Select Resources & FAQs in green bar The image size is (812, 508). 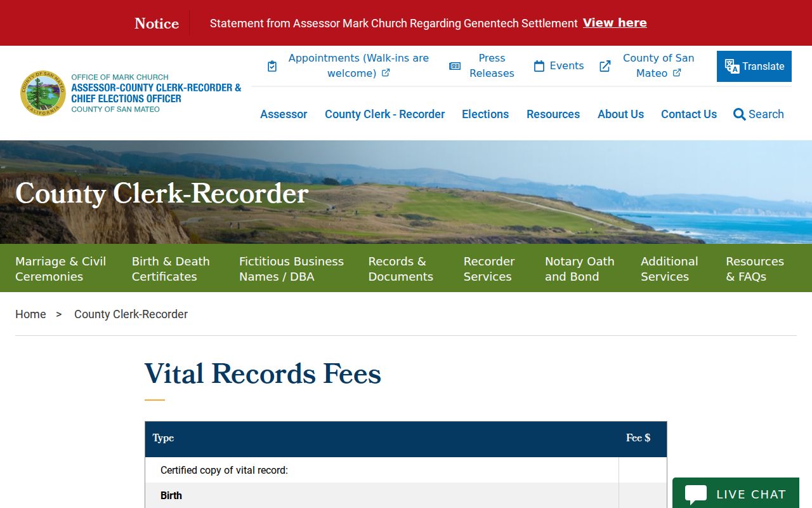755,269
